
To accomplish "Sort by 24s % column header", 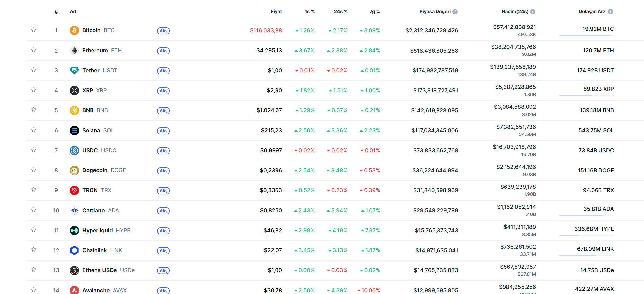I will (x=340, y=12).
